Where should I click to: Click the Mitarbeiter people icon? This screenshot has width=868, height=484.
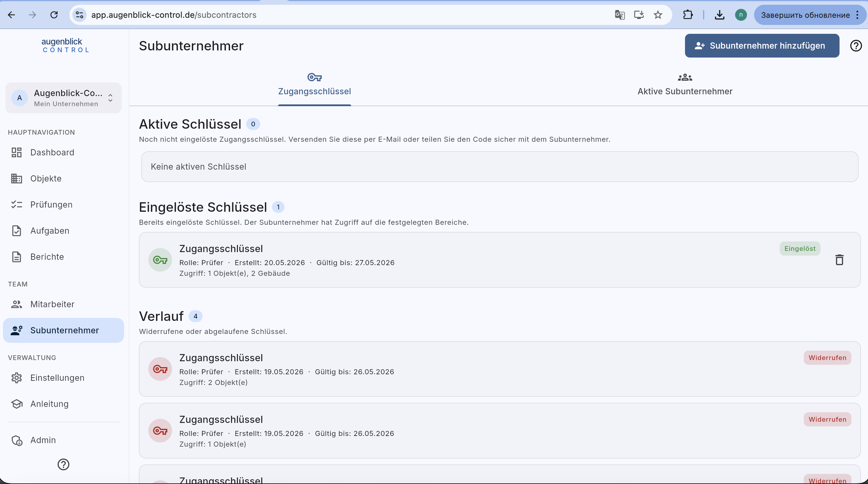[17, 304]
